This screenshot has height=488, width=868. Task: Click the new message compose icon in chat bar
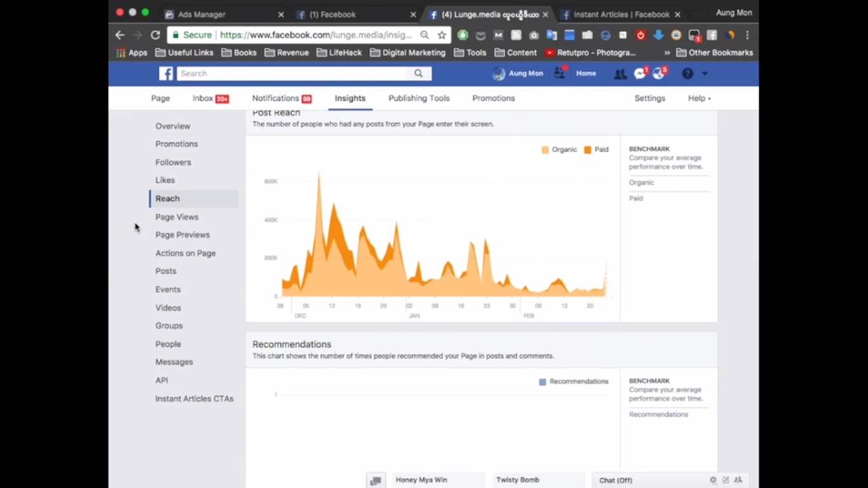[x=726, y=480]
